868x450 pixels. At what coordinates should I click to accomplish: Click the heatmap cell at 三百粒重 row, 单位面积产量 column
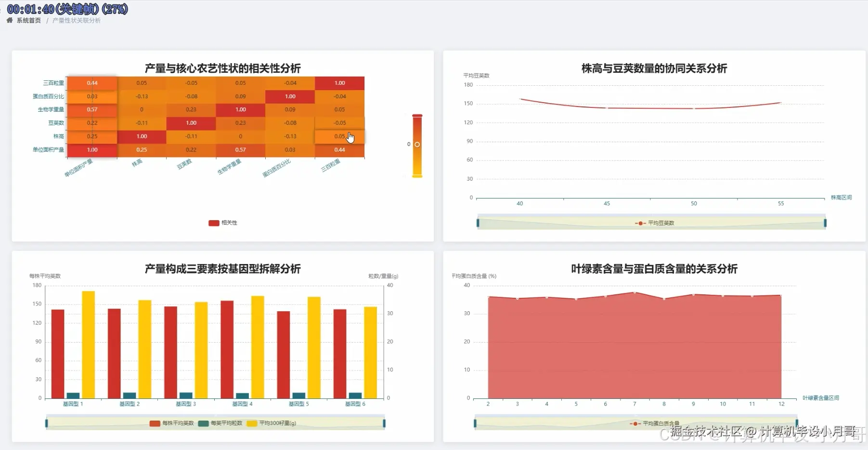pos(92,83)
